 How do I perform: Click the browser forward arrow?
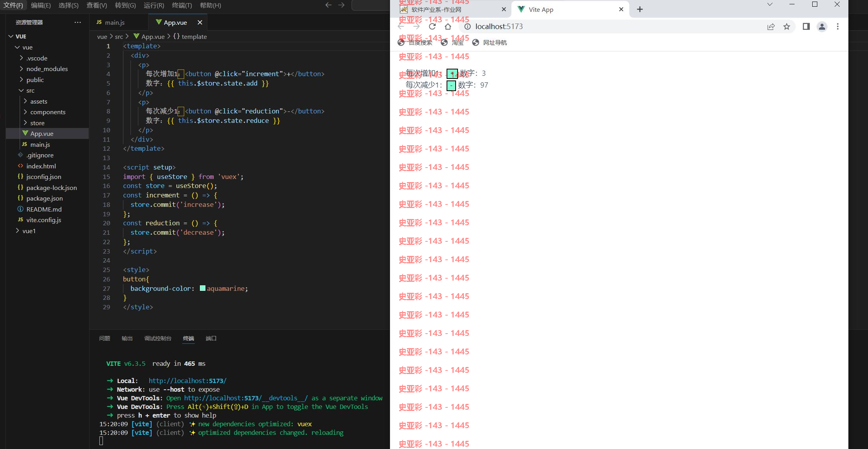tap(417, 26)
